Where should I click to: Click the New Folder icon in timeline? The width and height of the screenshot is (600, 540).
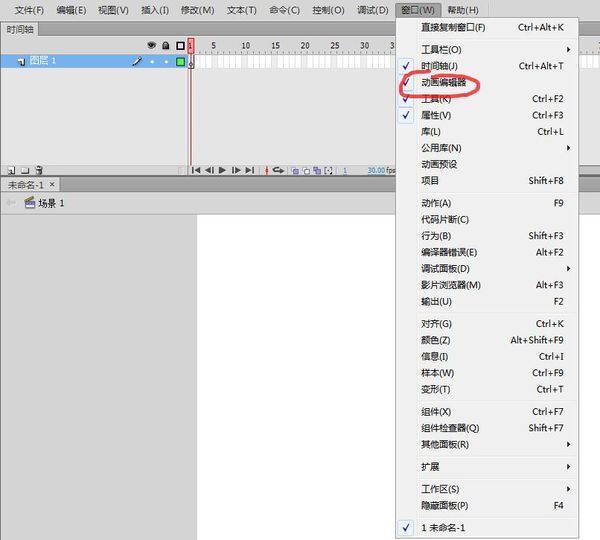coord(25,170)
